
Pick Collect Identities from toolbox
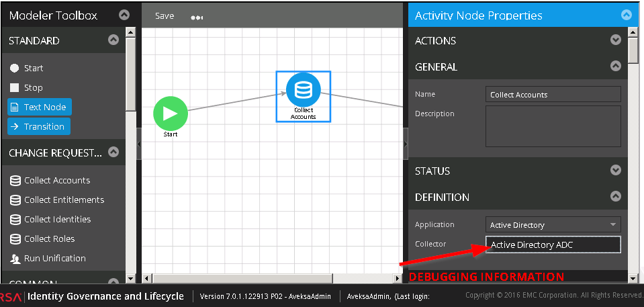coord(50,219)
